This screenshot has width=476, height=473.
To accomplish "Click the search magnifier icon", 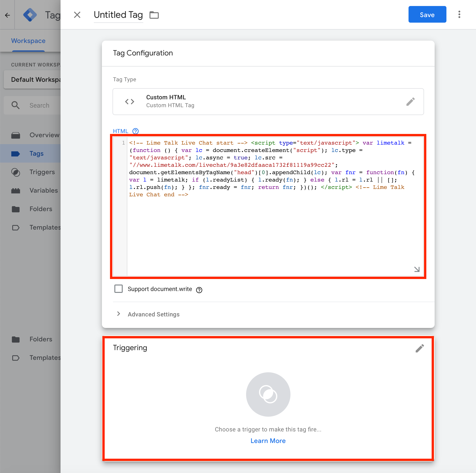I will pos(15,105).
